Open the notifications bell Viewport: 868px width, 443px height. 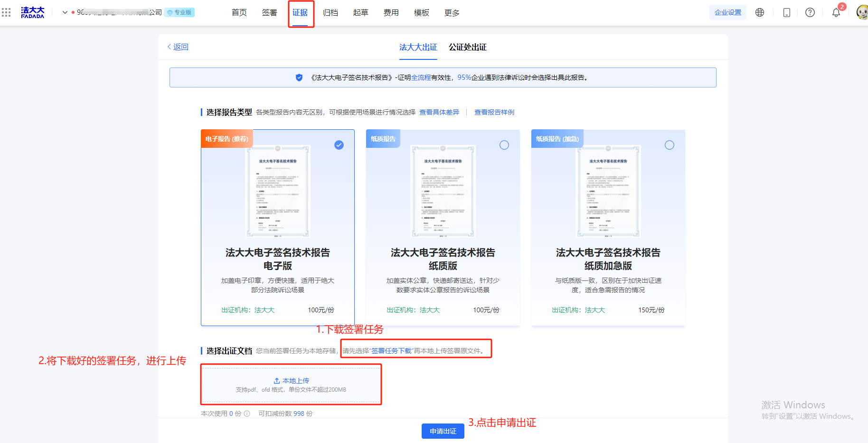point(836,12)
